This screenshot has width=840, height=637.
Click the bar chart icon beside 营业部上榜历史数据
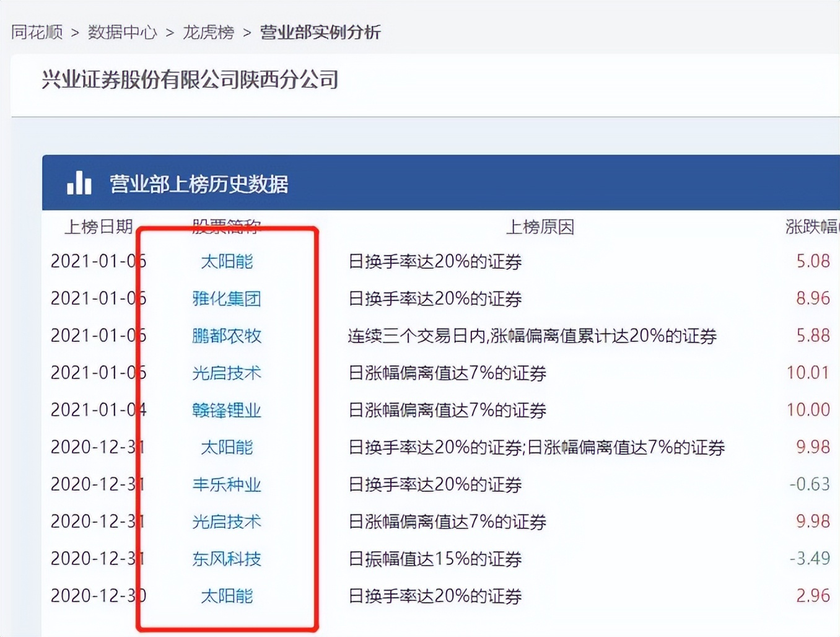point(79,183)
